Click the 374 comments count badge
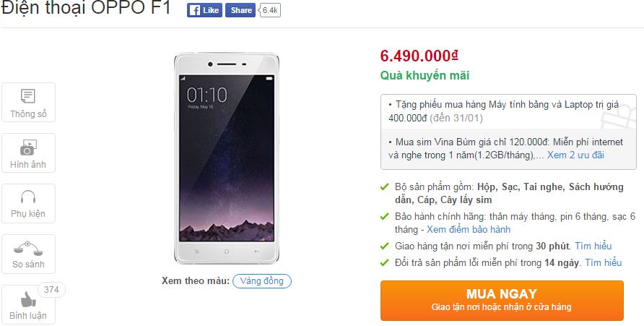 tap(51, 290)
